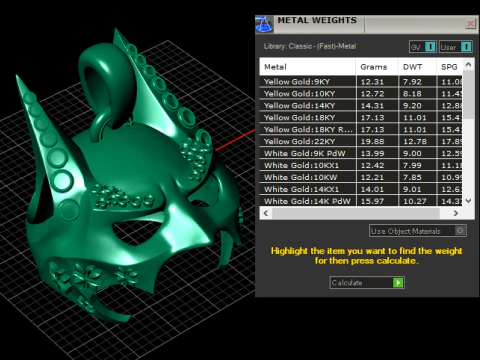Image resolution: width=480 pixels, height=360 pixels.
Task: Toggle the User library switch
Action: tap(455, 47)
